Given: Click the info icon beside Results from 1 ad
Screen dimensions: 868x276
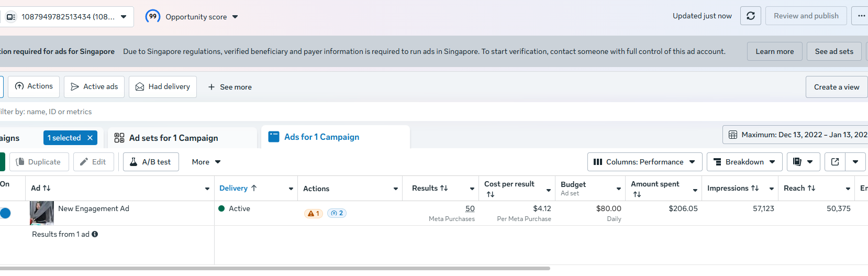Looking at the screenshot, I should [95, 234].
